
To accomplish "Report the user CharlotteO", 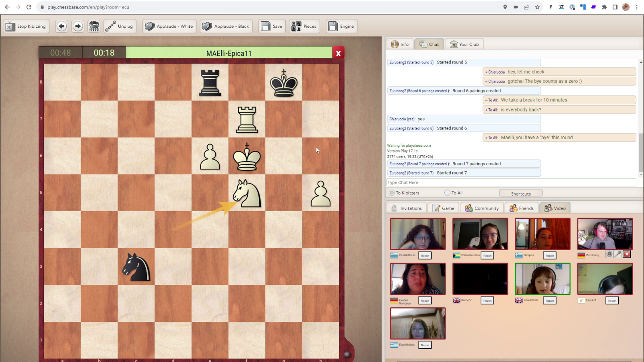I will click(550, 300).
